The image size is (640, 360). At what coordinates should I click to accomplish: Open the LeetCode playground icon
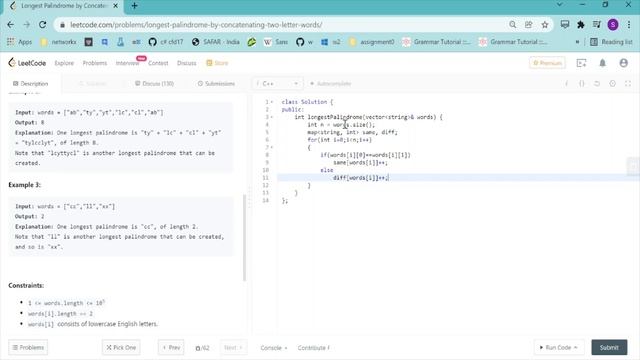coord(581,63)
